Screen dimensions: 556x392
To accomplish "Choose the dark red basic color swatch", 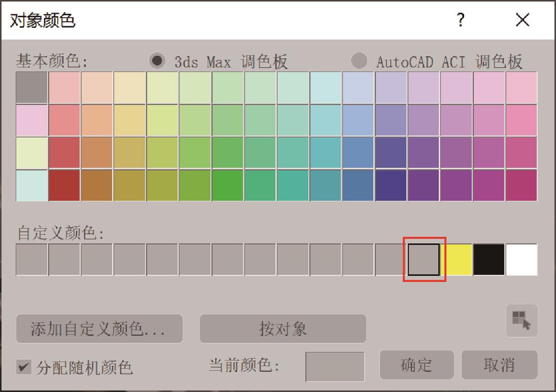I will (64, 185).
